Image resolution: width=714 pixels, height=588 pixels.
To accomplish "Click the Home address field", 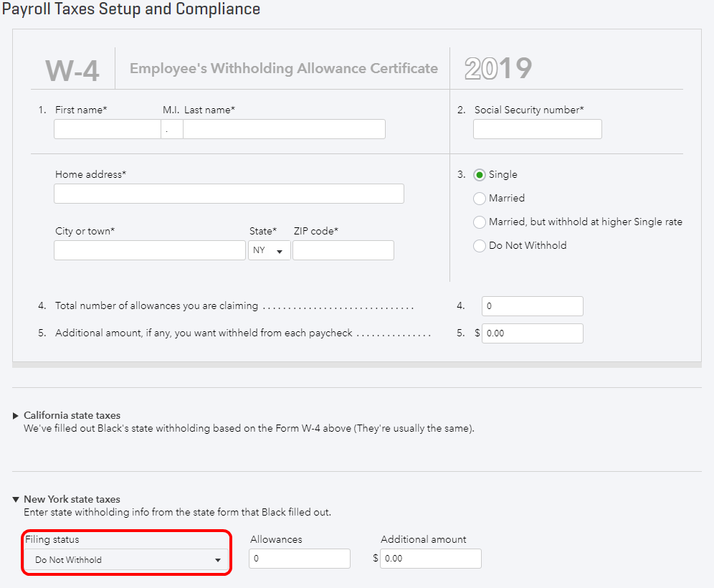I will (229, 194).
